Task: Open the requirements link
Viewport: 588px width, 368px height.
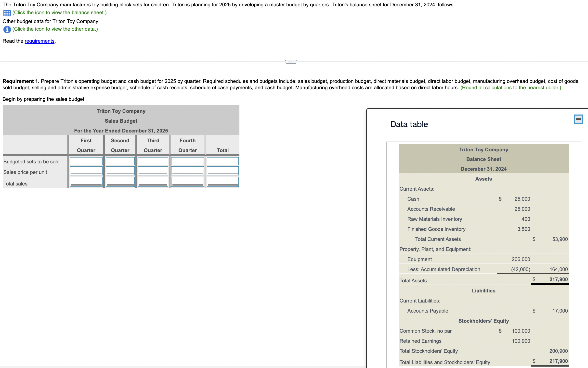Action: pos(39,41)
